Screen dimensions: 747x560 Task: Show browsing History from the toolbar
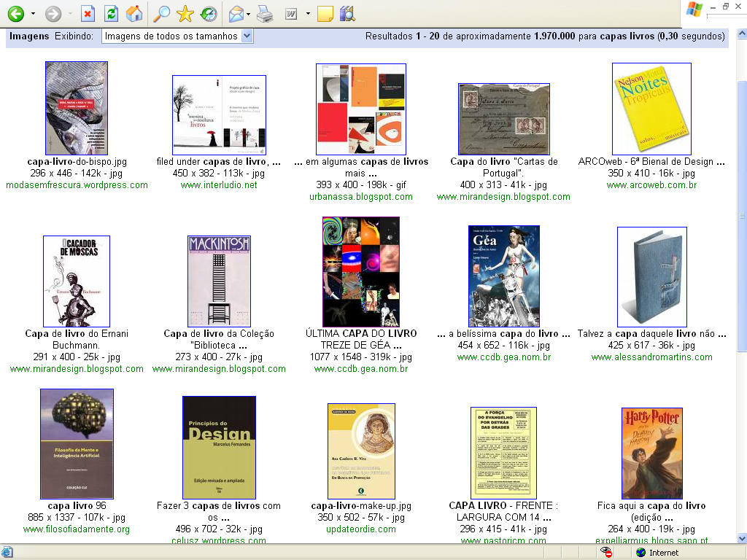coord(208,13)
